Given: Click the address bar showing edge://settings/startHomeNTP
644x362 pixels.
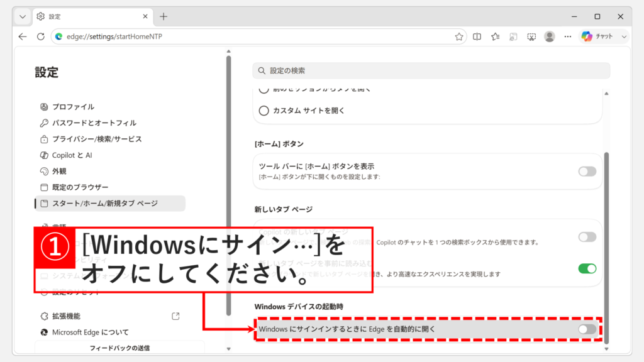Looking at the screenshot, I should pos(258,36).
